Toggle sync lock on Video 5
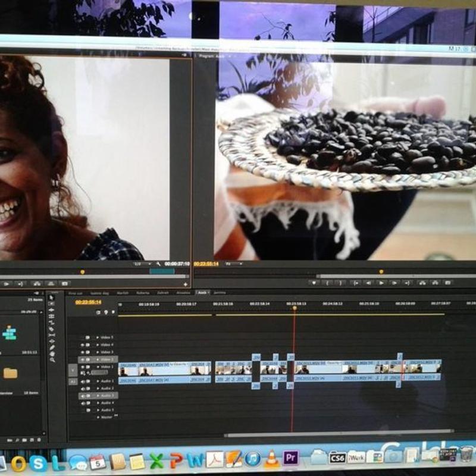 coord(87,337)
